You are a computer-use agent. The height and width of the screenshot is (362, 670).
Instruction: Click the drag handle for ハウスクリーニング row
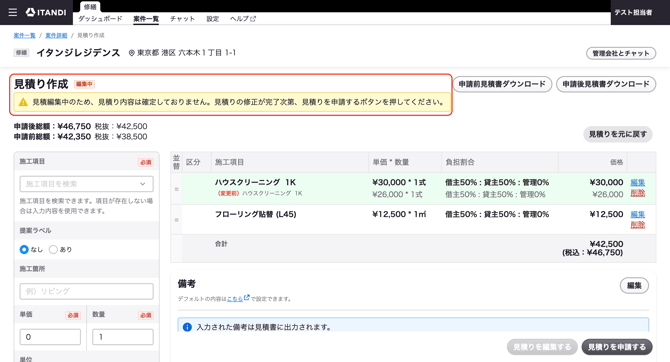coord(176,189)
